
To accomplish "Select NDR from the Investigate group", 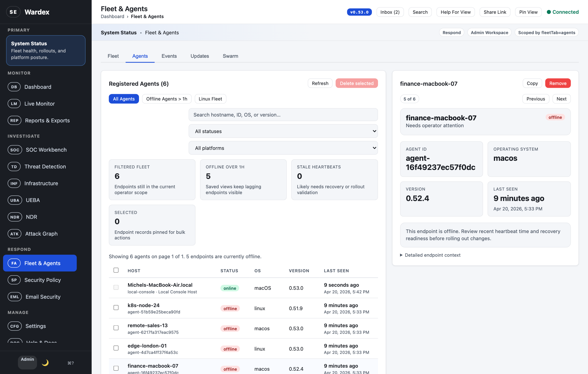I will 31,217.
